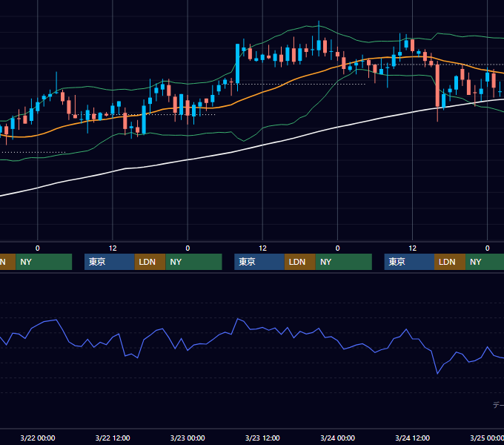Viewport: 504px width, 445px height.
Task: Click the 3/23 00:00 date label
Action: (188, 438)
